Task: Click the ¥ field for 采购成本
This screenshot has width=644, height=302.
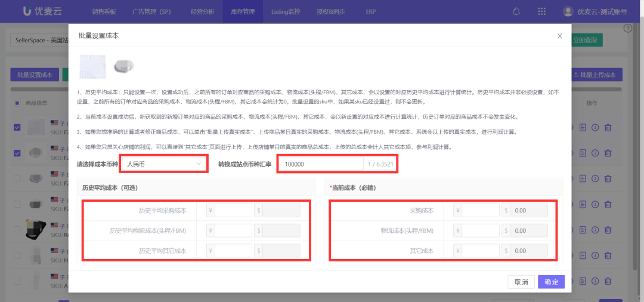Action: pyautogui.click(x=481, y=211)
